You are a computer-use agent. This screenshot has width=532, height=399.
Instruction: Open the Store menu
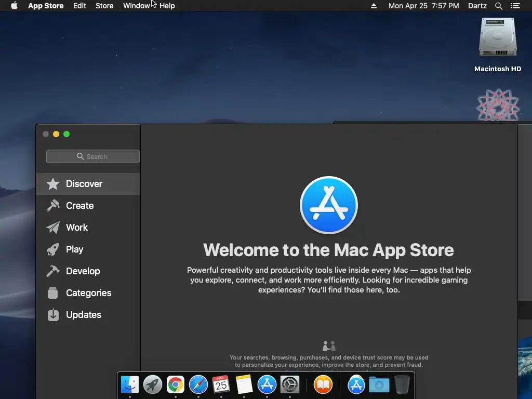click(104, 6)
